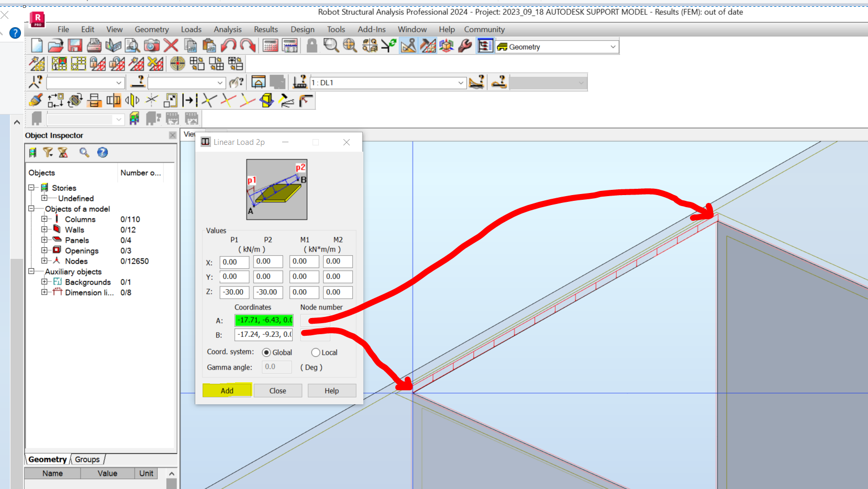Click the highlighted Add button

tap(227, 390)
